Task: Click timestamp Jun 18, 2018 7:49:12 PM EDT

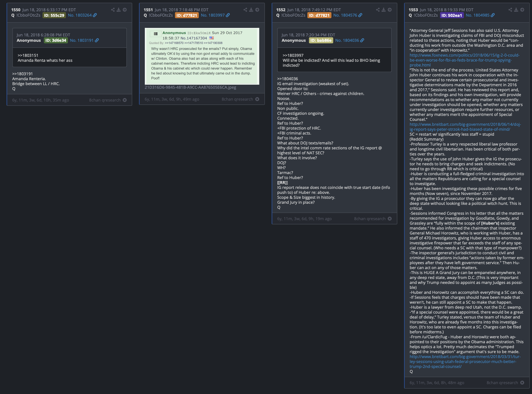Action: click(314, 10)
